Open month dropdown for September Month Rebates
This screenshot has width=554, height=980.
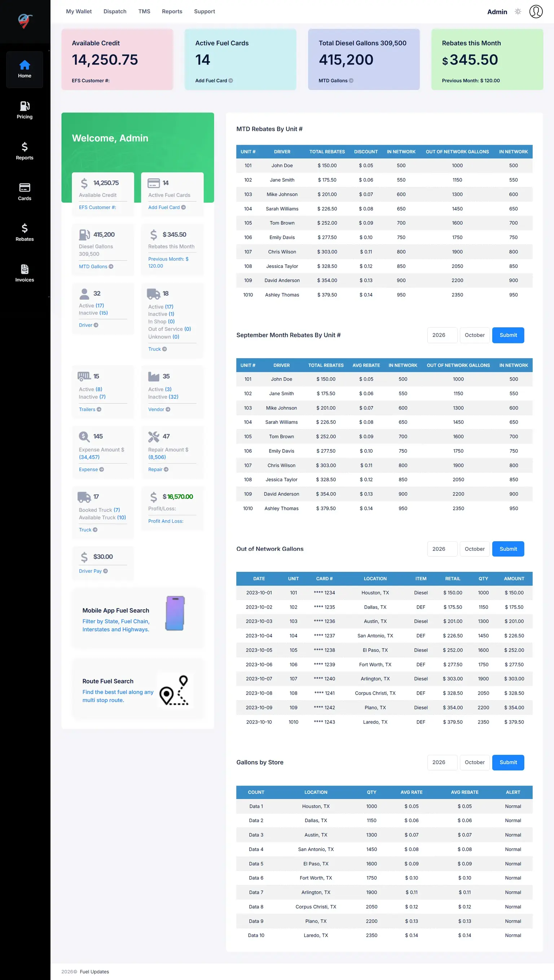[475, 335]
